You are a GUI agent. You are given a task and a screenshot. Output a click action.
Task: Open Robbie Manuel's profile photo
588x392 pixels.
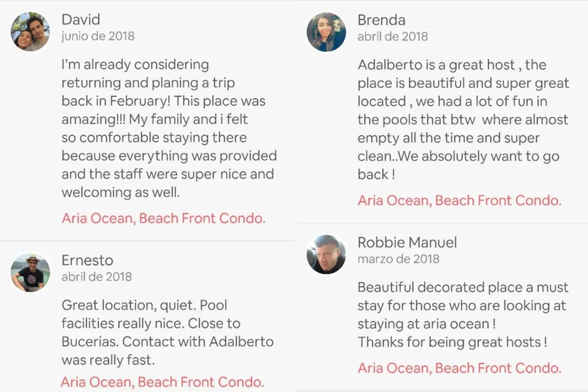coord(326,254)
